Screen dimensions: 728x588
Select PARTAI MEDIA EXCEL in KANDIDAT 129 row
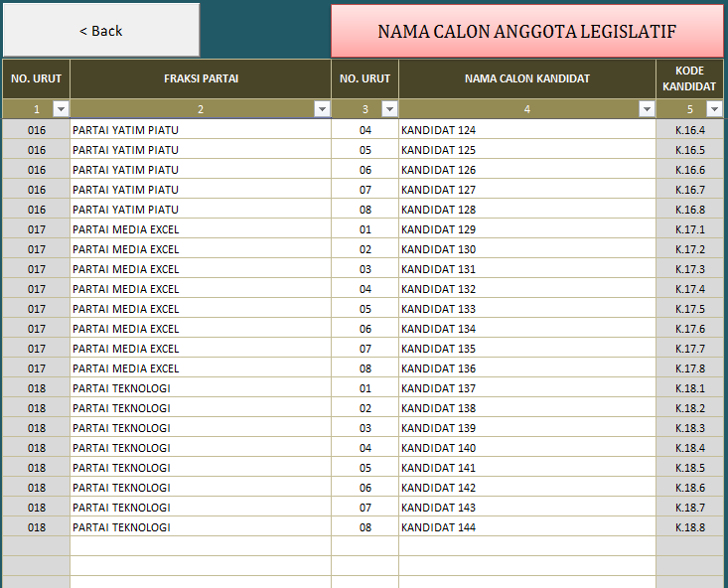coord(201,229)
